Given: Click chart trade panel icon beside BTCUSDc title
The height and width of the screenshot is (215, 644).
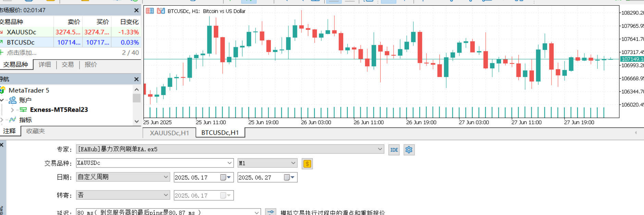Looking at the screenshot, I should pyautogui.click(x=161, y=11).
